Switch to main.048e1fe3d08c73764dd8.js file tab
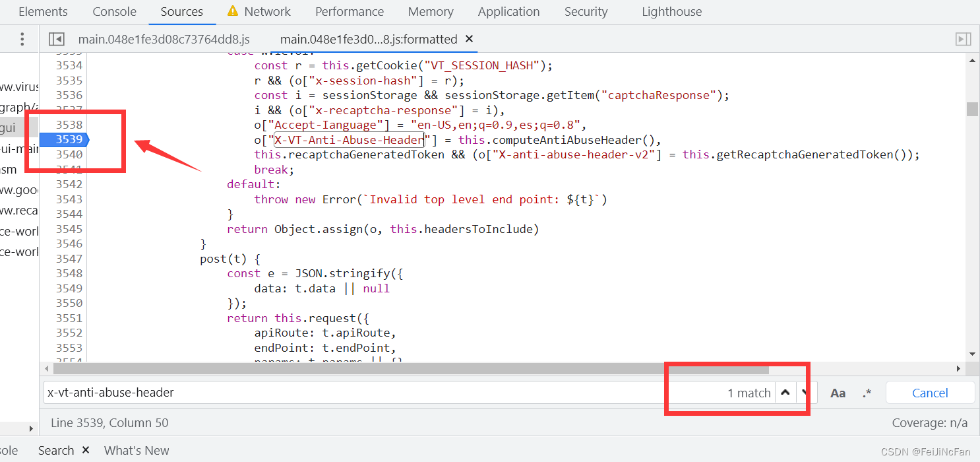This screenshot has width=980, height=462. pyautogui.click(x=164, y=39)
